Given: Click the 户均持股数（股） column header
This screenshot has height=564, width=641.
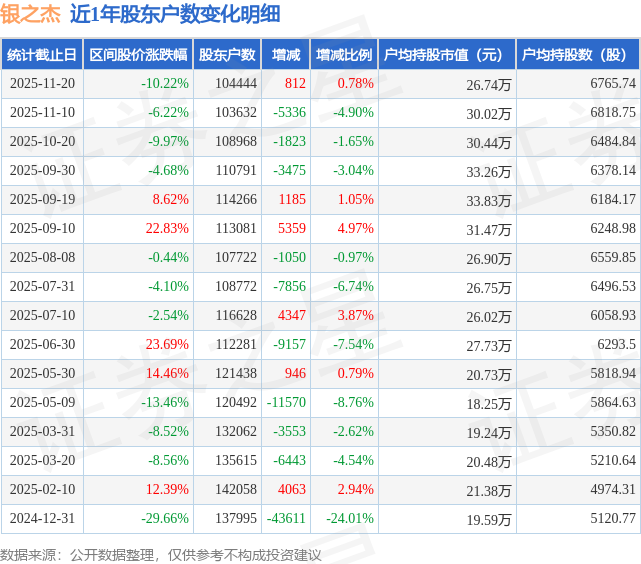Looking at the screenshot, I should (x=578, y=54).
